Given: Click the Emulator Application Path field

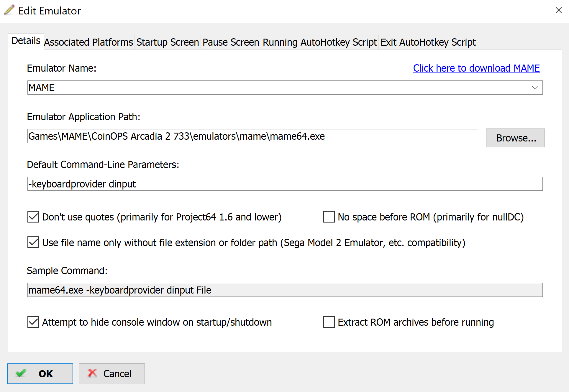Looking at the screenshot, I should point(252,136).
